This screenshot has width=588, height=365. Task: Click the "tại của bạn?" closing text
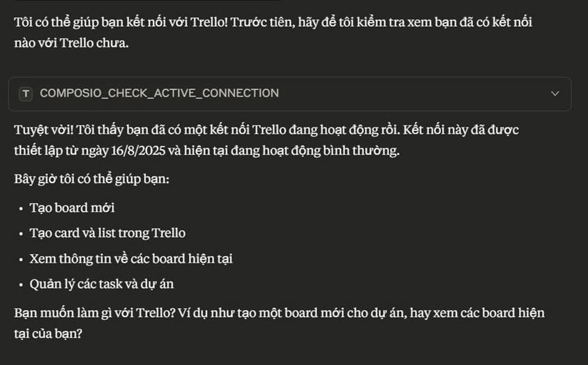click(x=48, y=334)
